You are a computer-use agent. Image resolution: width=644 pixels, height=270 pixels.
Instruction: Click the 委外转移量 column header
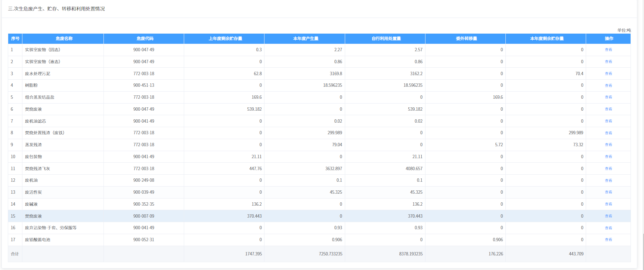click(x=466, y=39)
